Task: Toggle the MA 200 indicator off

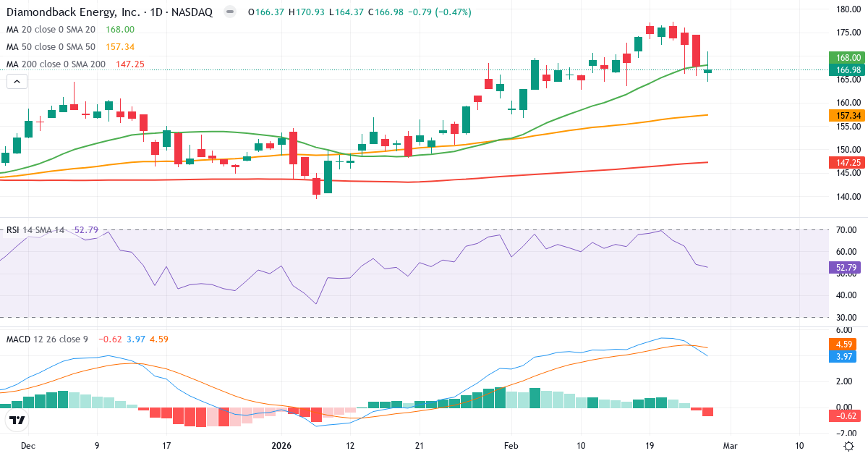Action: [x=46, y=64]
